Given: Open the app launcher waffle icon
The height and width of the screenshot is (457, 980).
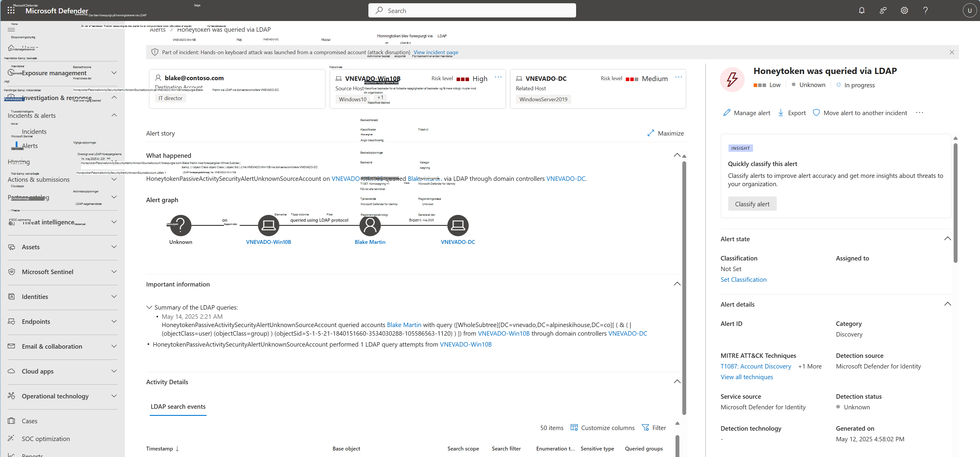Looking at the screenshot, I should pyautogui.click(x=11, y=10).
